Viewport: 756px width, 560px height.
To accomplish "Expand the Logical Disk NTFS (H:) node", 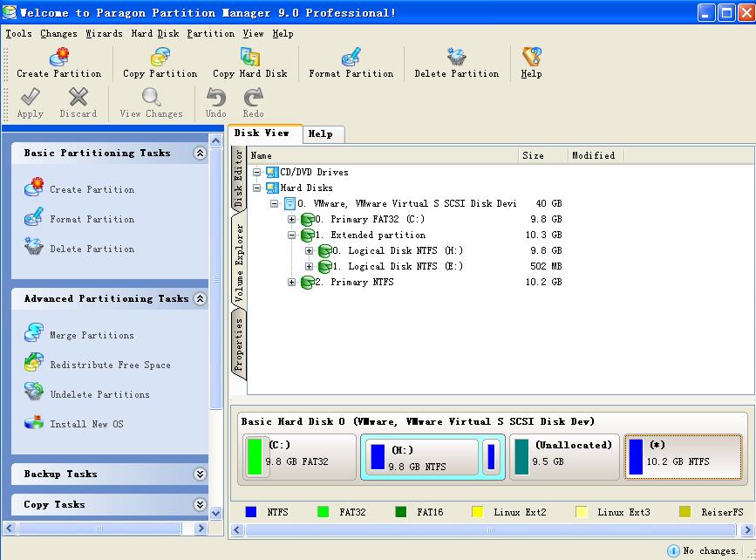I will point(309,251).
